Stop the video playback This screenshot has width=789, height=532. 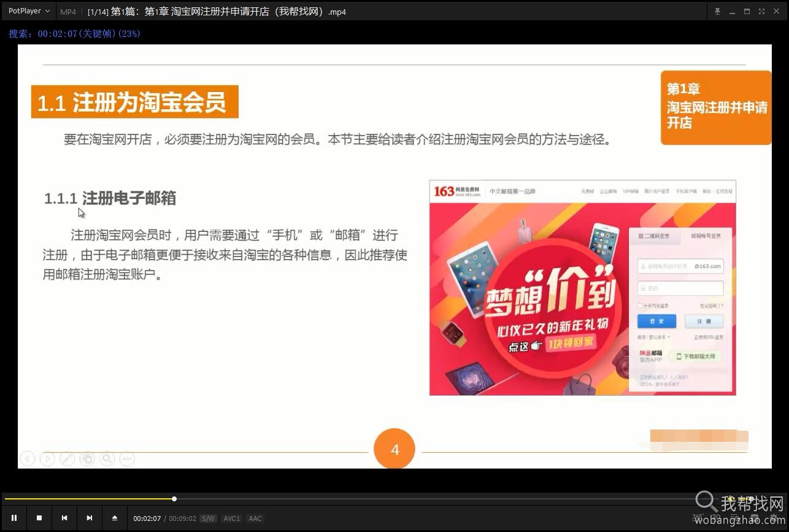tap(39, 518)
